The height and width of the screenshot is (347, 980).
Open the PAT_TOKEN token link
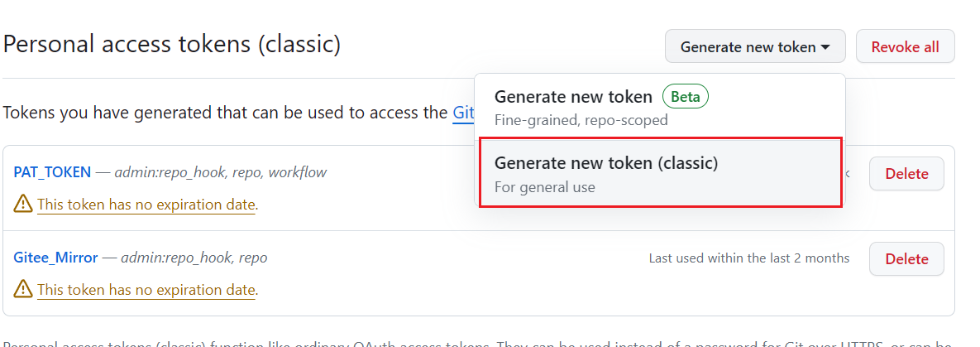tap(52, 172)
